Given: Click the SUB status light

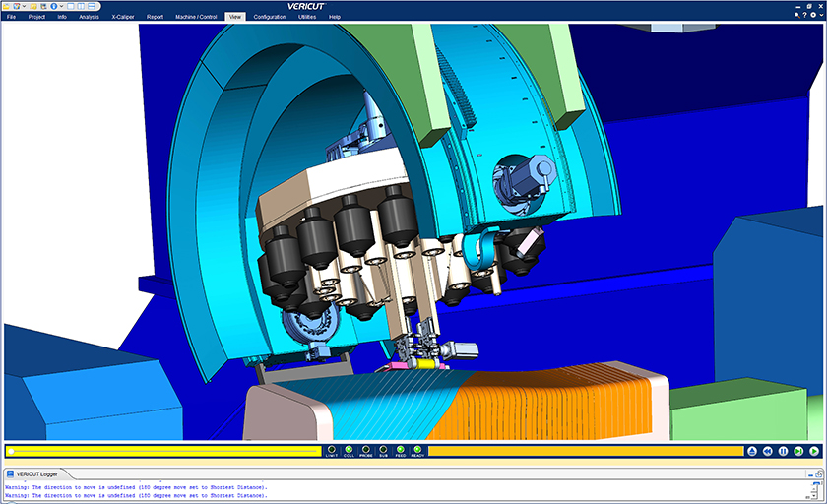Looking at the screenshot, I should (383, 450).
